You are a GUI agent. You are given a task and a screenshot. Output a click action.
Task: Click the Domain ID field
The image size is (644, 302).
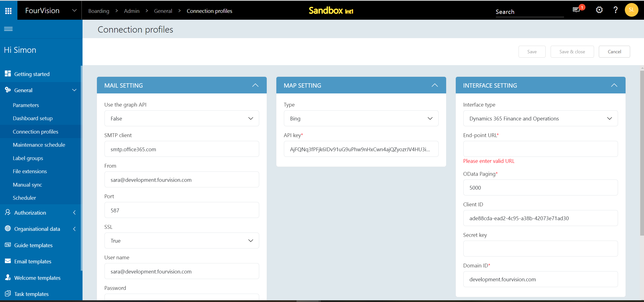coord(541,279)
